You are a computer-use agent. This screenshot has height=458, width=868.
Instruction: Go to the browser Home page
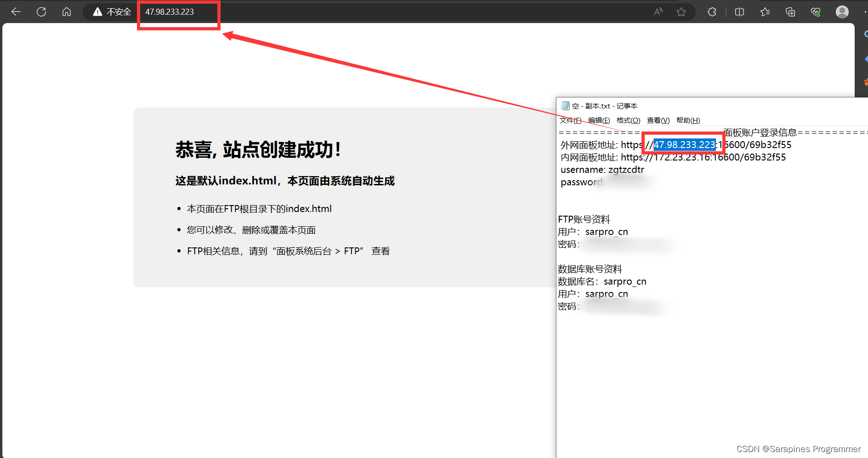tap(67, 12)
